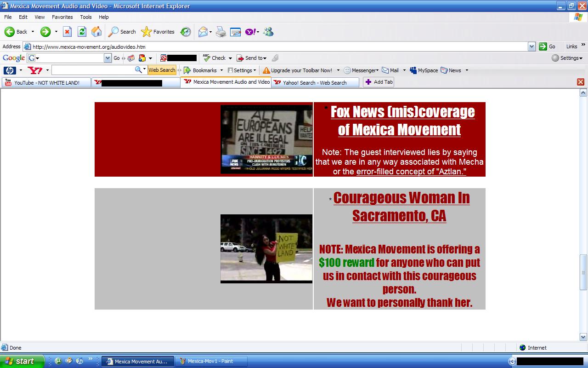Click the Yahoo Mail envelope on Yahoo toolbar
The width and height of the screenshot is (588, 368).
pyautogui.click(x=385, y=70)
